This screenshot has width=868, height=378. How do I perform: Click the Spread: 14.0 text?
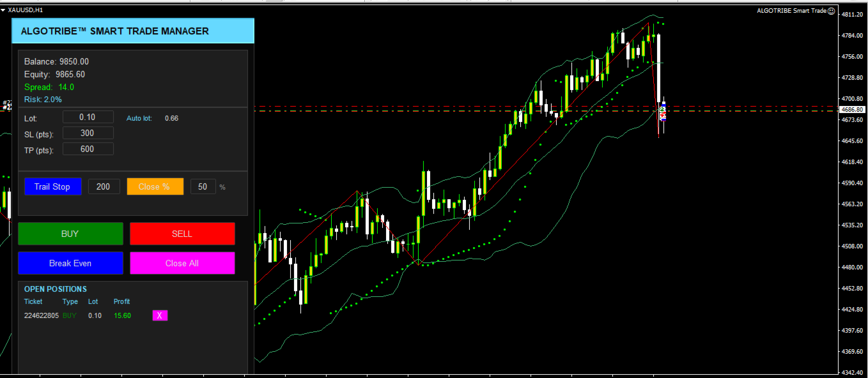pos(49,87)
